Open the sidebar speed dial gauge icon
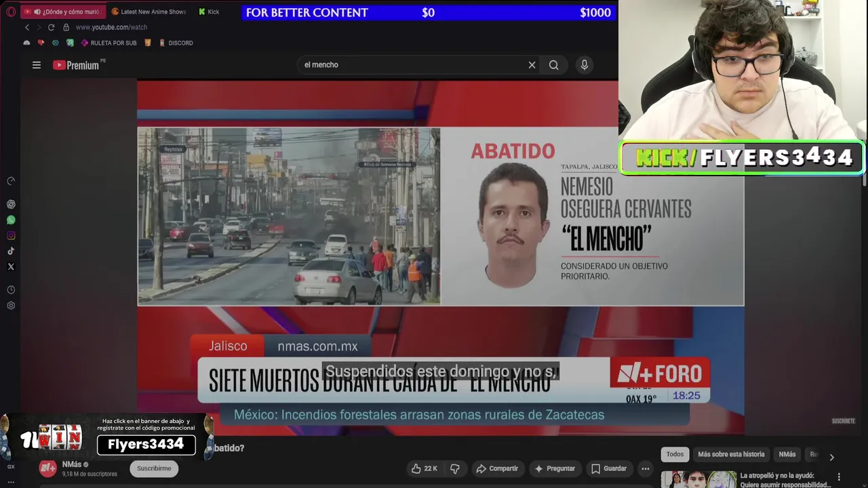 click(x=11, y=181)
